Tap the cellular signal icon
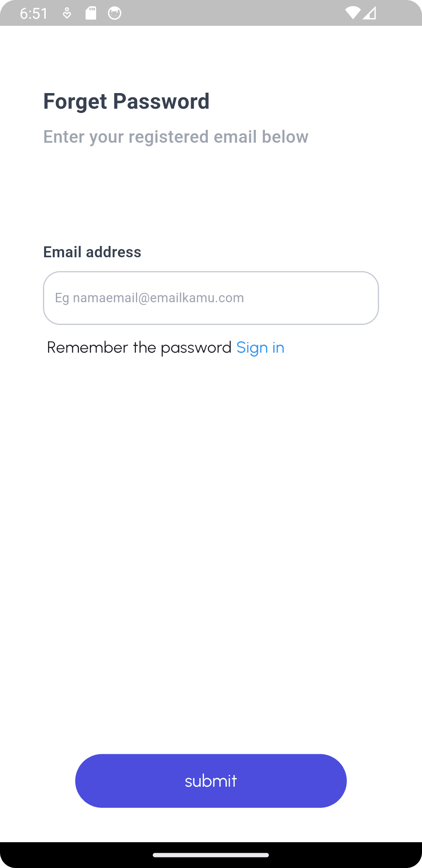This screenshot has height=868, width=422. (x=369, y=13)
